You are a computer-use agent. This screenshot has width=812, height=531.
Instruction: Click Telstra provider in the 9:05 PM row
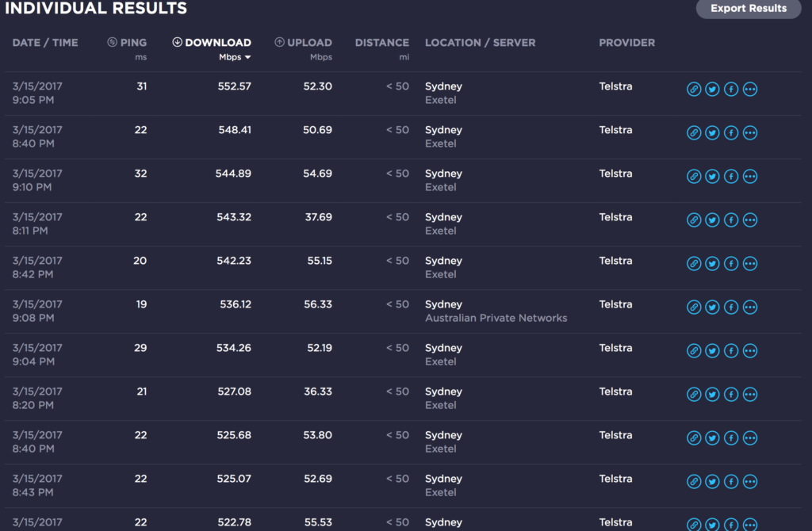[x=615, y=86]
